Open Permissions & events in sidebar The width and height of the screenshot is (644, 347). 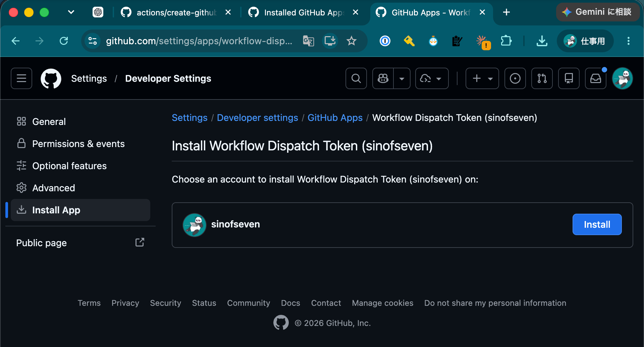(x=80, y=144)
